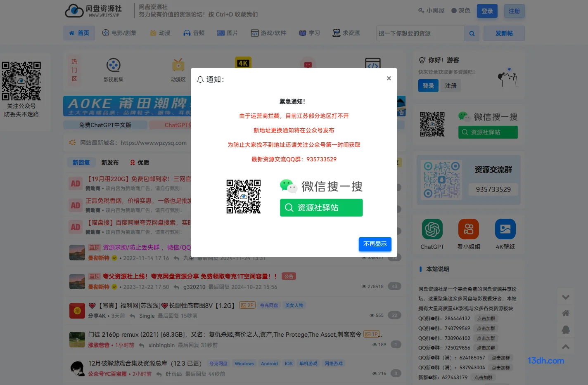Click sidebar 资源社驿站 green search bar
This screenshot has width=588, height=385.
(488, 132)
